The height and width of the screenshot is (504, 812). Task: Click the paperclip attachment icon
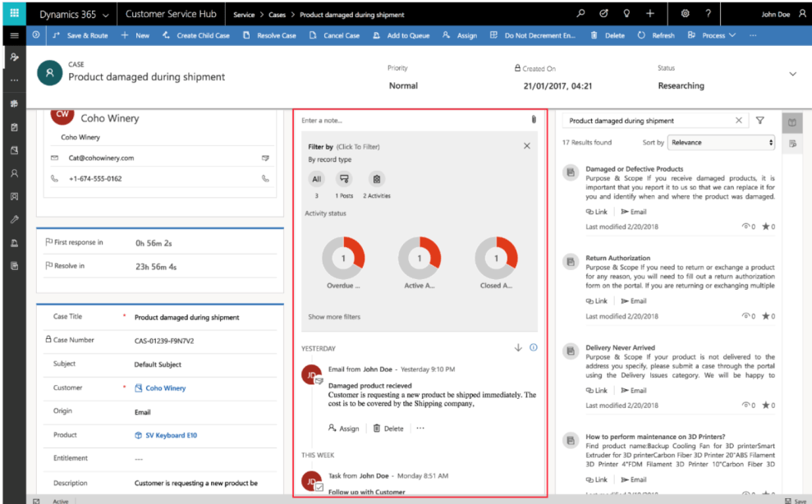pyautogui.click(x=534, y=120)
